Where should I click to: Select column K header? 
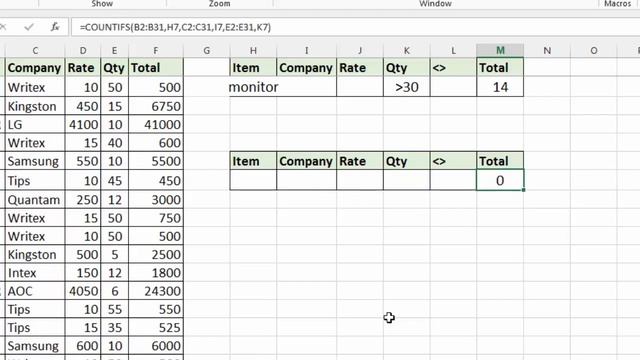407,51
